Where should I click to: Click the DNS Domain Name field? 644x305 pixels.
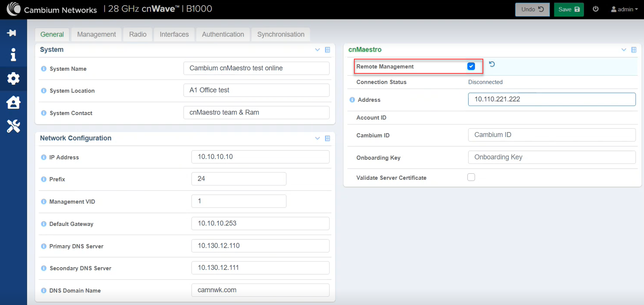[260, 290]
